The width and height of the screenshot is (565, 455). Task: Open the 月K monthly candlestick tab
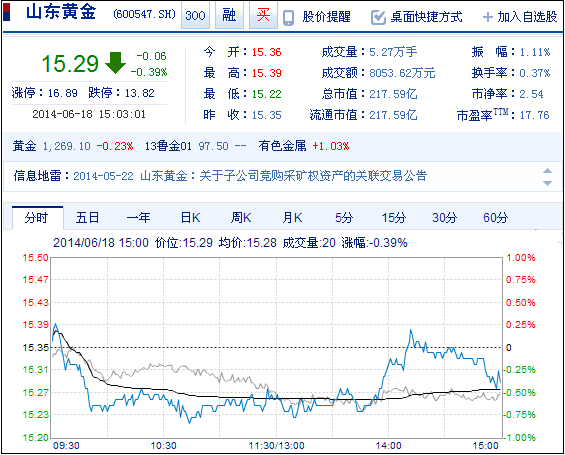(292, 218)
